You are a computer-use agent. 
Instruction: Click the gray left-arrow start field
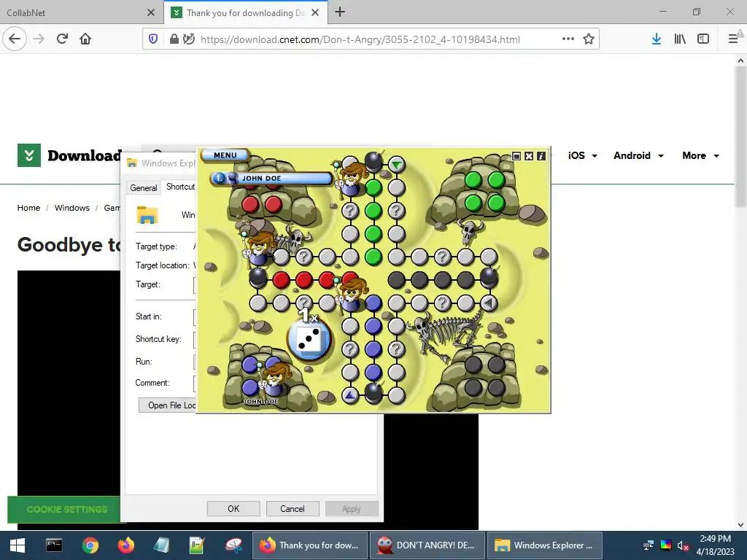489,303
